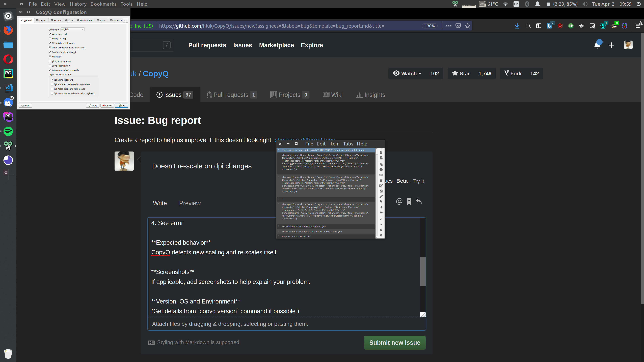This screenshot has height=362, width=644.
Task: Open Firefox page actions three-dots menu
Action: pyautogui.click(x=449, y=26)
